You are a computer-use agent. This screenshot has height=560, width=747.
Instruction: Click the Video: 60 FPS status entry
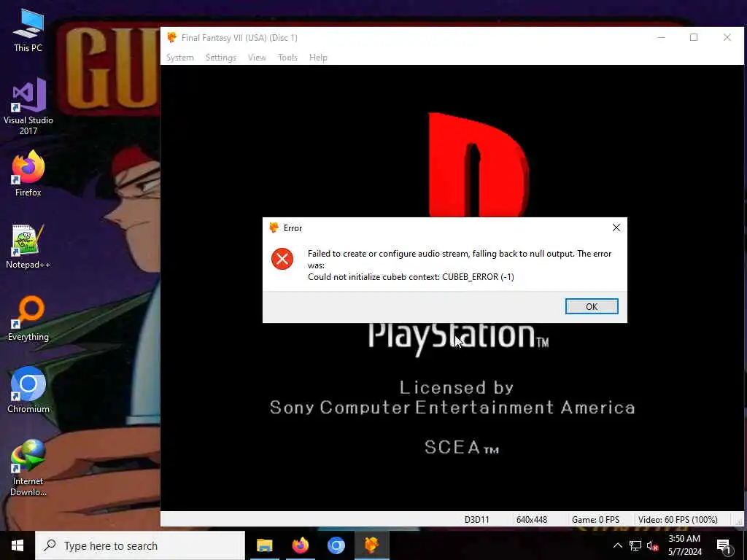678,519
